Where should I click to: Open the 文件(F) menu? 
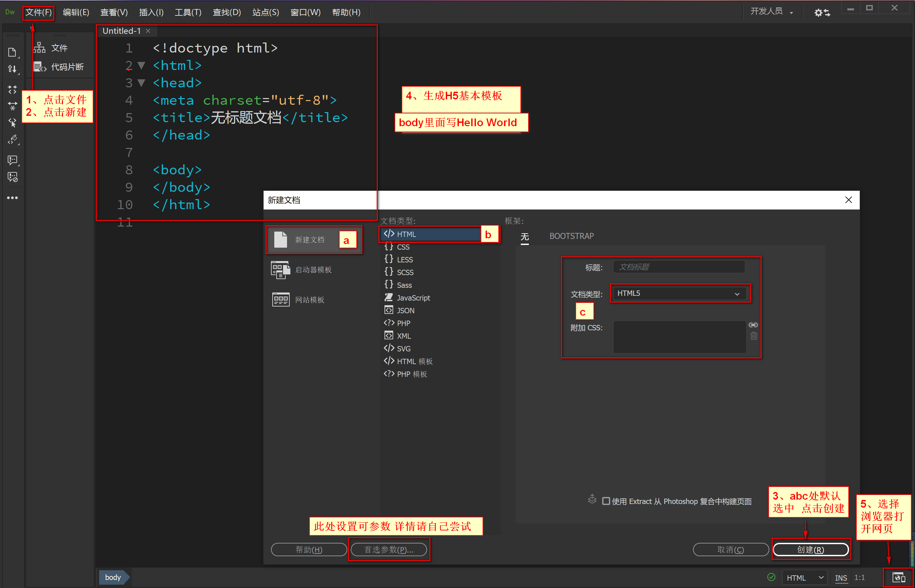pyautogui.click(x=38, y=13)
